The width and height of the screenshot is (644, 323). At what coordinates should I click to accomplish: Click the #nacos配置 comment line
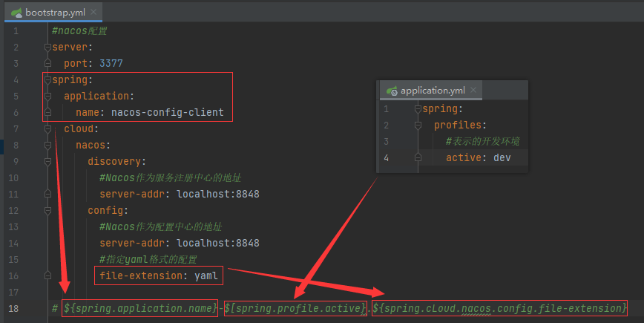[x=79, y=31]
